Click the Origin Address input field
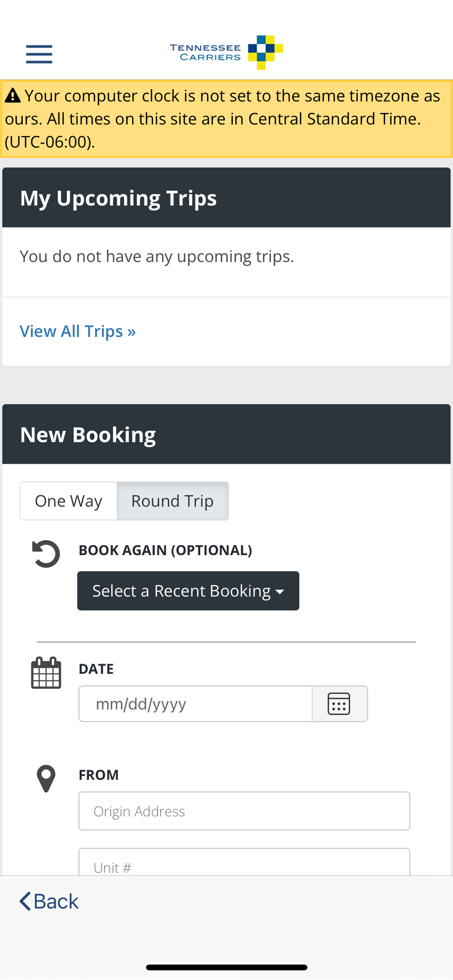Image resolution: width=453 pixels, height=980 pixels. point(244,811)
